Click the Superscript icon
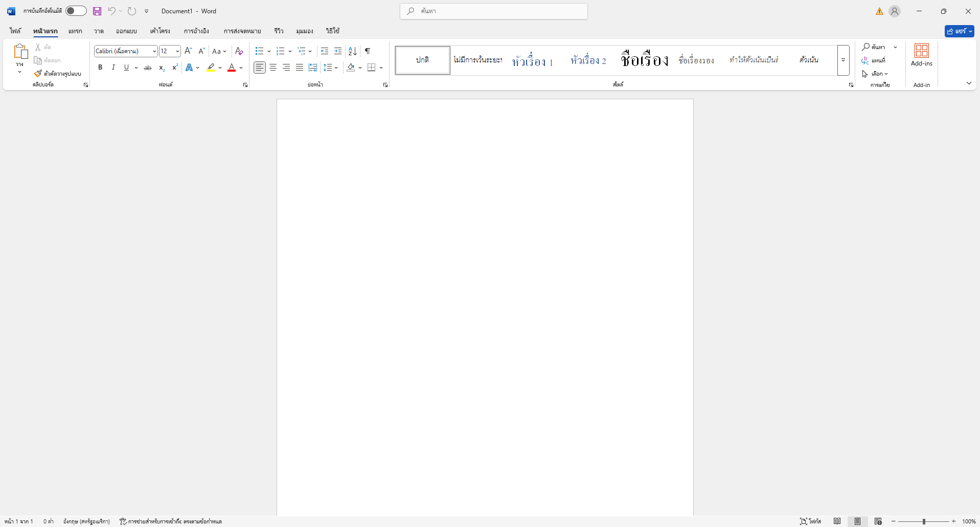980x527 pixels. tap(175, 68)
